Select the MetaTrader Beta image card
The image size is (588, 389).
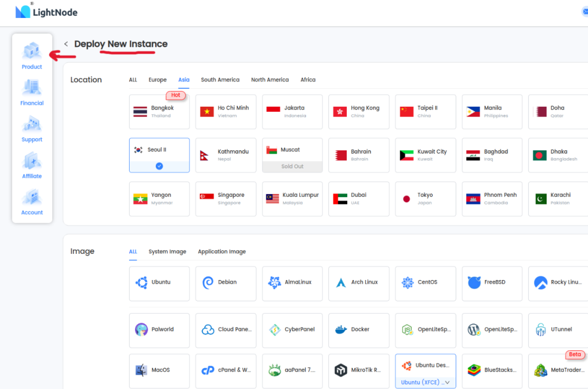(558, 370)
